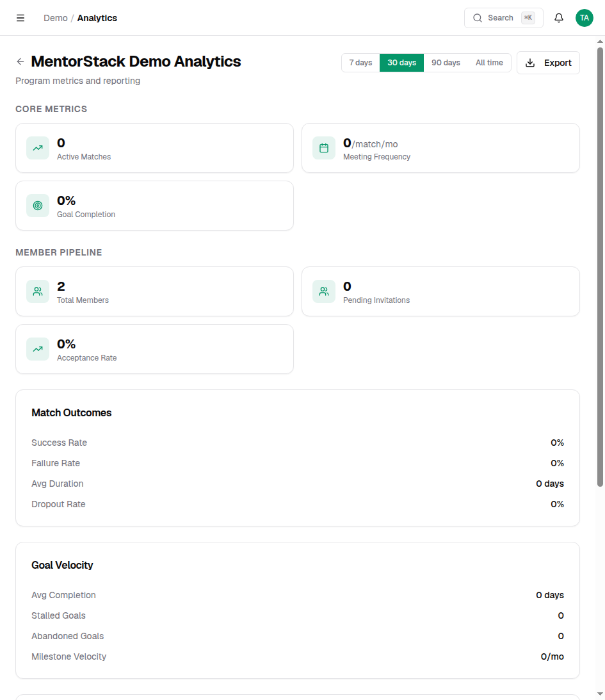This screenshot has height=700, width=605.
Task: Click the notification bell icon
Action: (x=558, y=18)
